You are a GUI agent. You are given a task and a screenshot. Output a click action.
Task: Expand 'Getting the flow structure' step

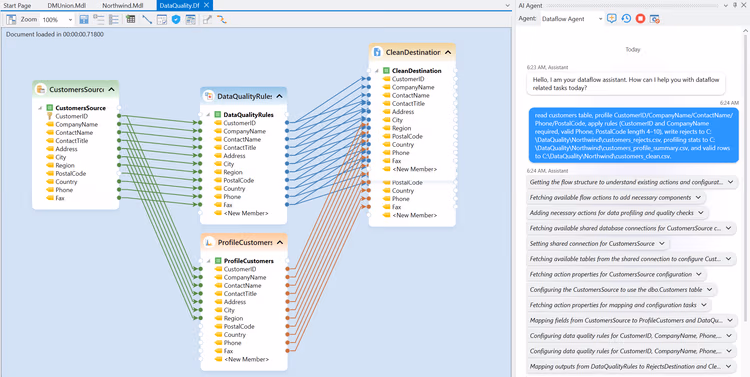[x=730, y=182]
